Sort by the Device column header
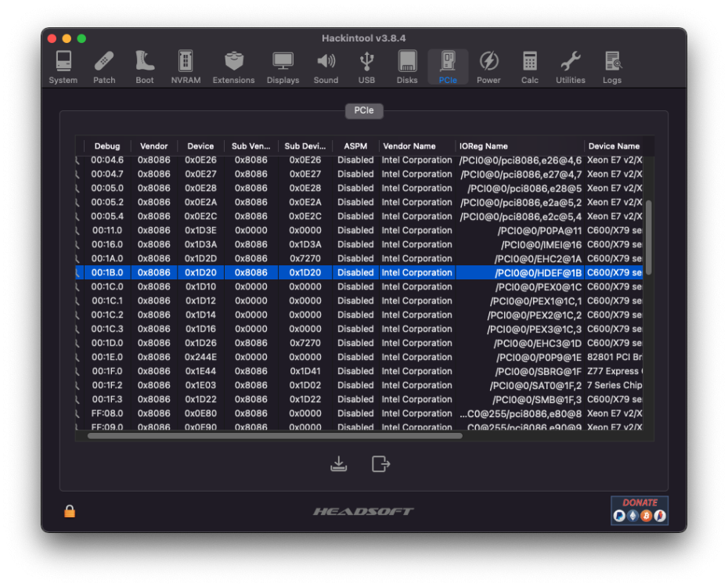Viewport: 728px width, 587px height. pos(200,146)
